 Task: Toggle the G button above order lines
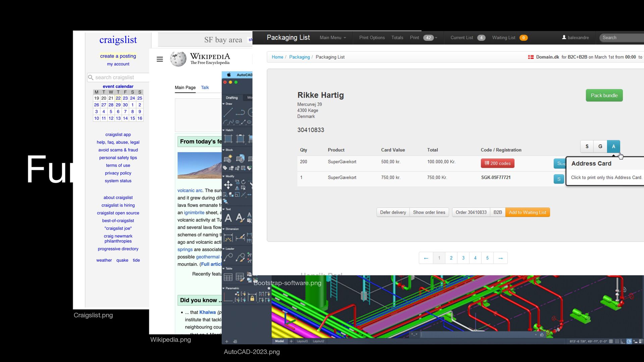[600, 146]
